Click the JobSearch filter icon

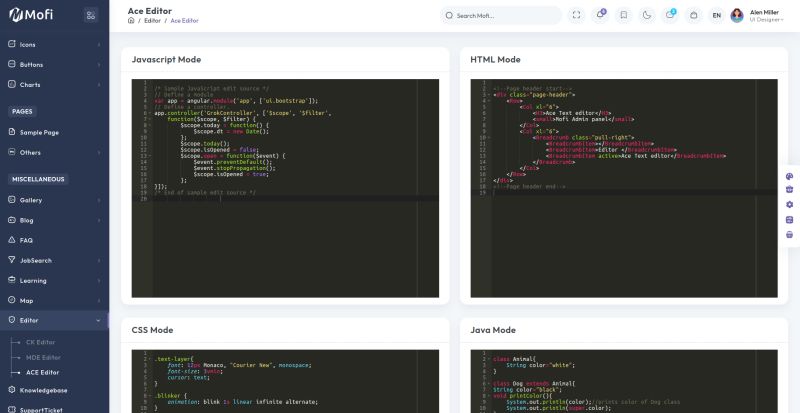(x=12, y=260)
